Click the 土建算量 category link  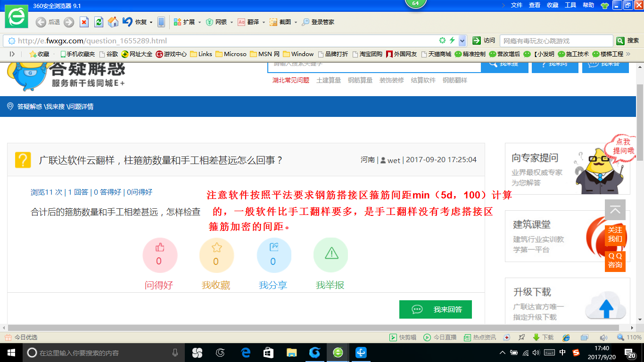[x=329, y=80]
